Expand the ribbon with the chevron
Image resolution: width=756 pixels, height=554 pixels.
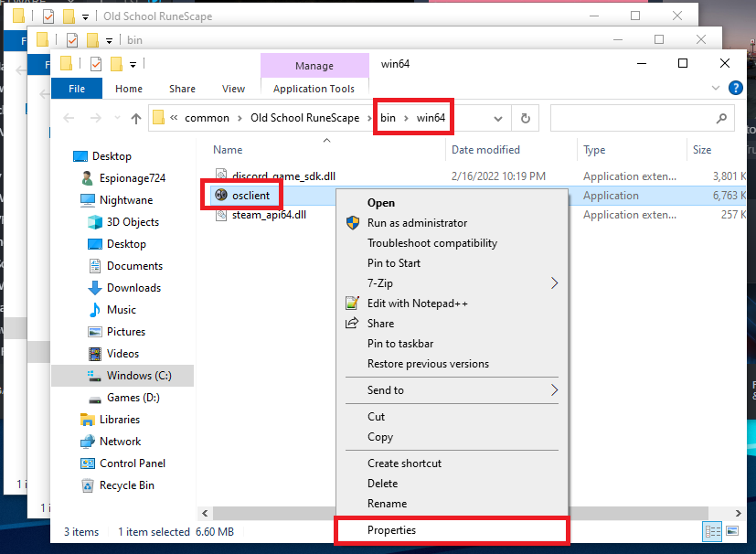pyautogui.click(x=716, y=88)
